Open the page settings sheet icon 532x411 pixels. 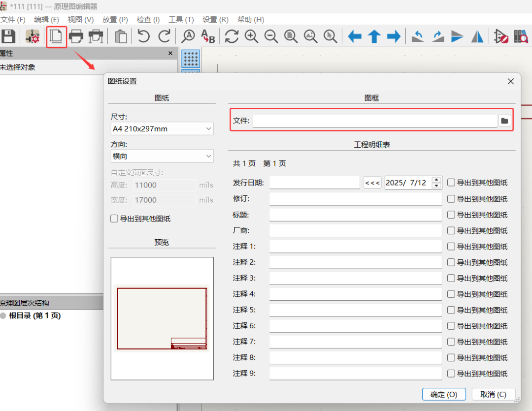point(56,36)
